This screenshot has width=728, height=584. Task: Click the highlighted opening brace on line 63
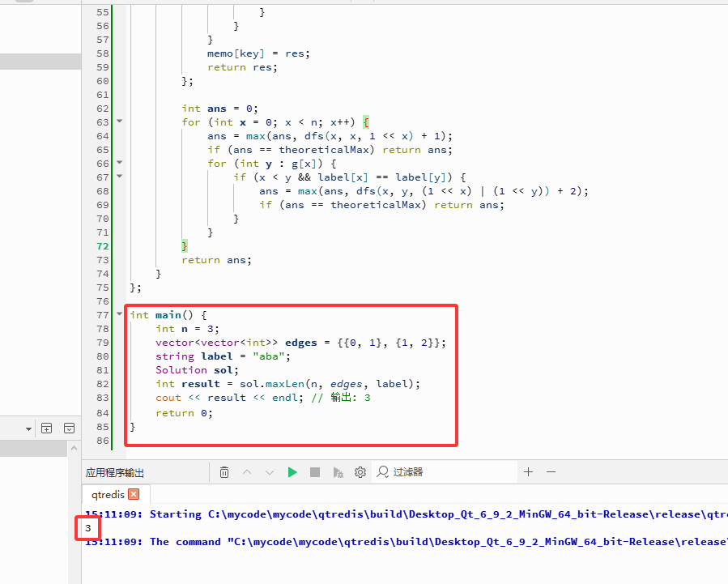[366, 122]
